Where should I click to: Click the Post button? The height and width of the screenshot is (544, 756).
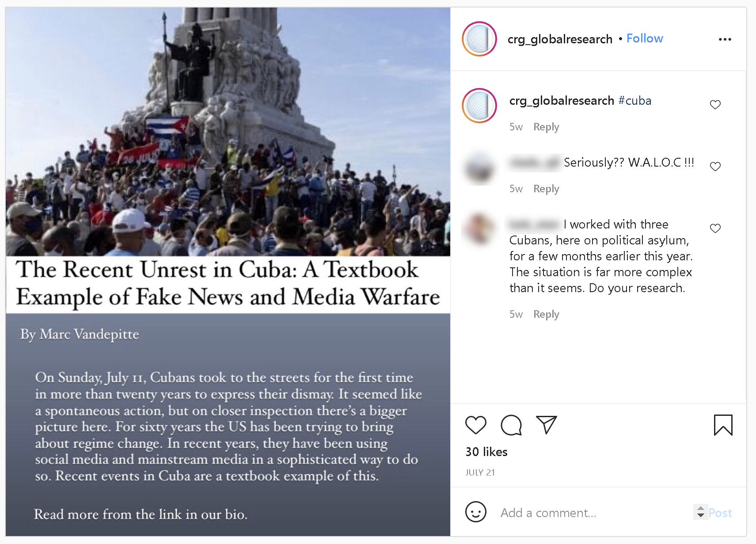click(x=720, y=513)
